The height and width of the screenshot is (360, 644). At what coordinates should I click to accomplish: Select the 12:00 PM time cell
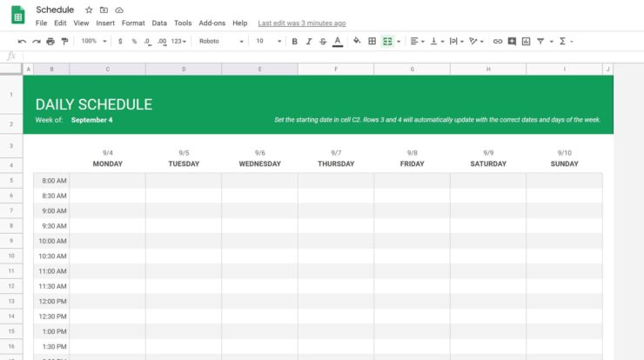coord(51,301)
